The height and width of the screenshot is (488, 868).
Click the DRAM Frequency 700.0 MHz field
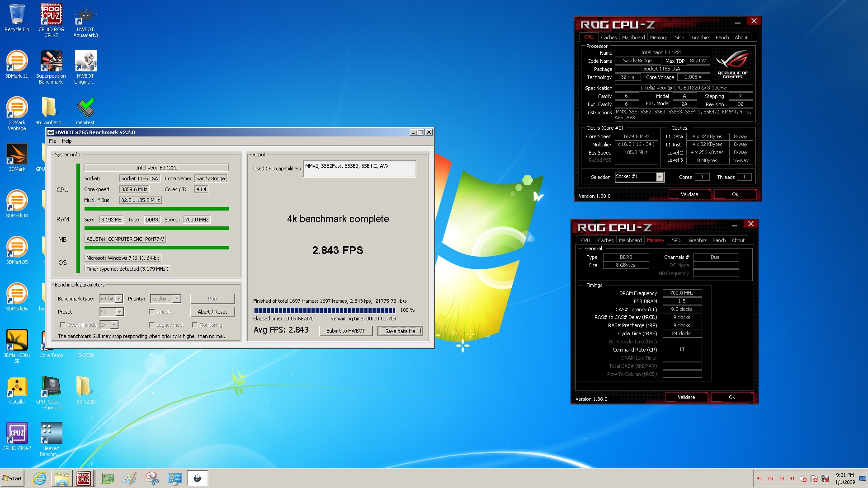point(682,293)
